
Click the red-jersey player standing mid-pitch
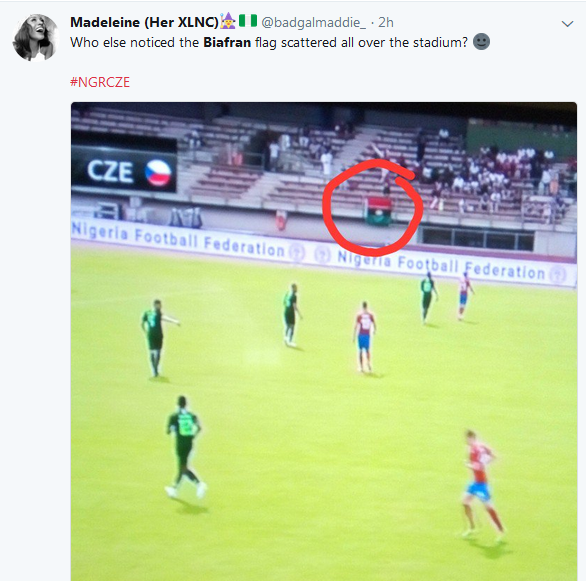click(x=364, y=337)
